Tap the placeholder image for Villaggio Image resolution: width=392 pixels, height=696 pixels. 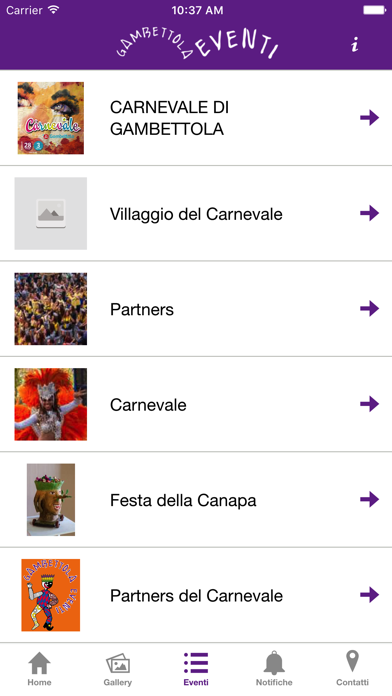coord(51,214)
